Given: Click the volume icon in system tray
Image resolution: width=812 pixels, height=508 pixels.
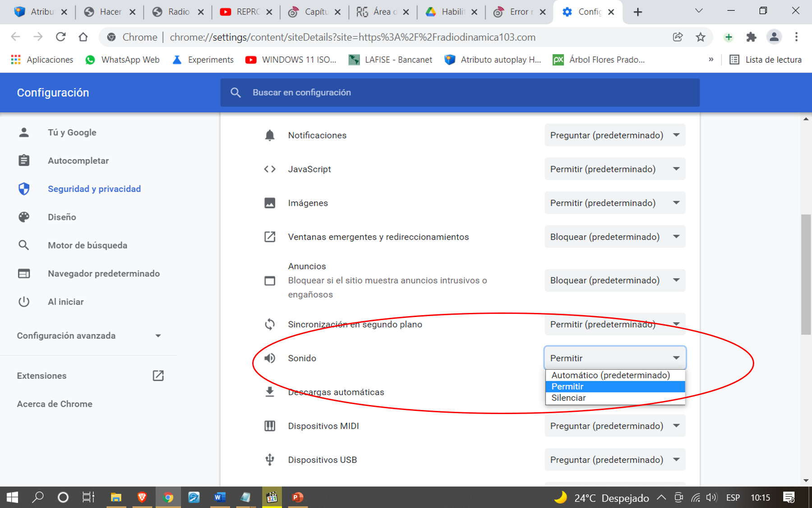Looking at the screenshot, I should coord(711,498).
